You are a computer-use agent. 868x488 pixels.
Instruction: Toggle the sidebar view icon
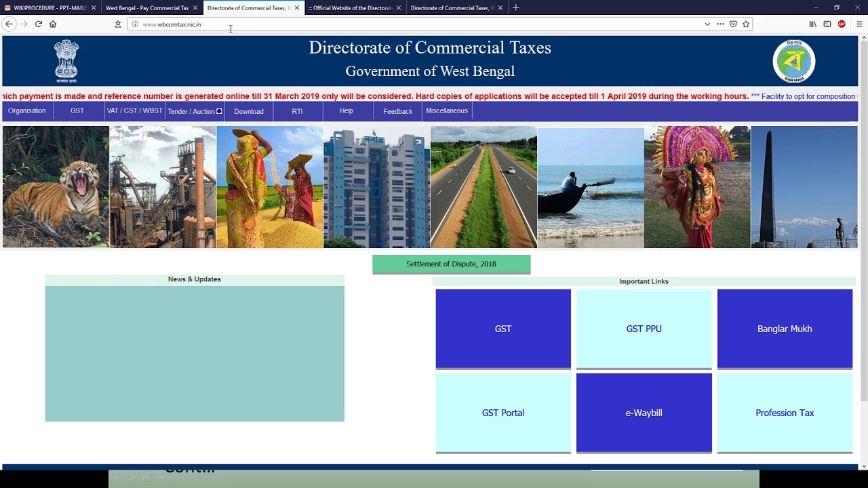[x=827, y=24]
